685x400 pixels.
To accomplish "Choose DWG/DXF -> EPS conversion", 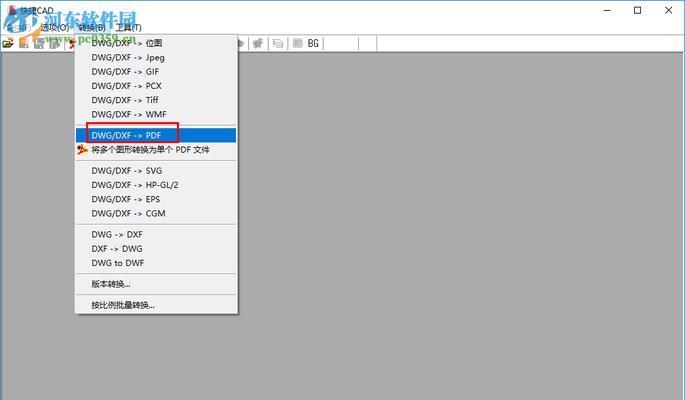I will (x=156, y=199).
